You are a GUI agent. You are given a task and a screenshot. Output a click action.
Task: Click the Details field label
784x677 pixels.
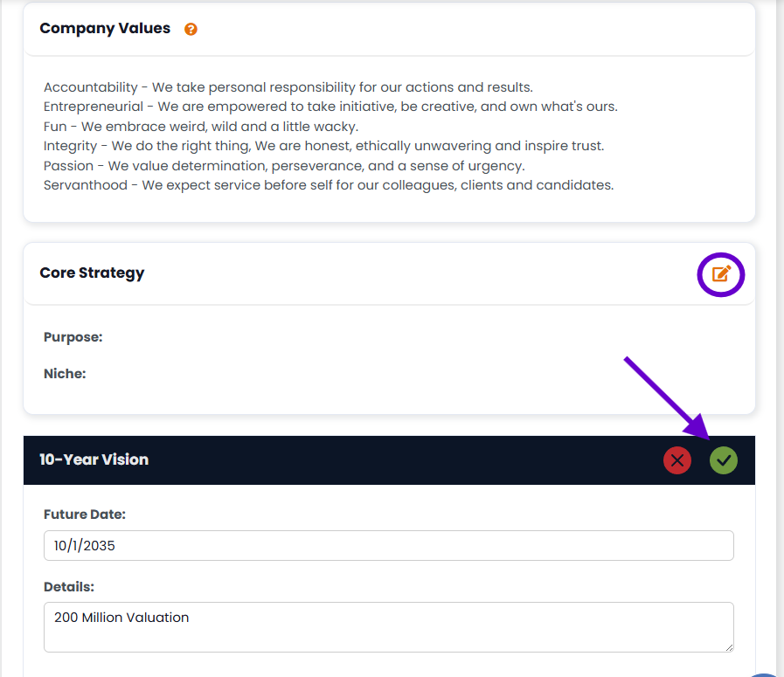click(x=68, y=587)
